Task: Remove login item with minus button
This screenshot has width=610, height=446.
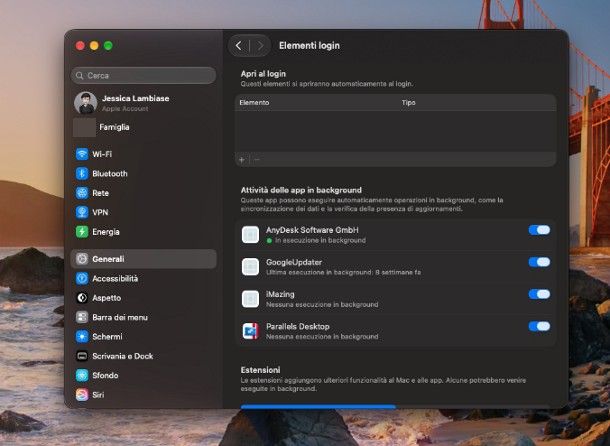Action: pos(256,160)
